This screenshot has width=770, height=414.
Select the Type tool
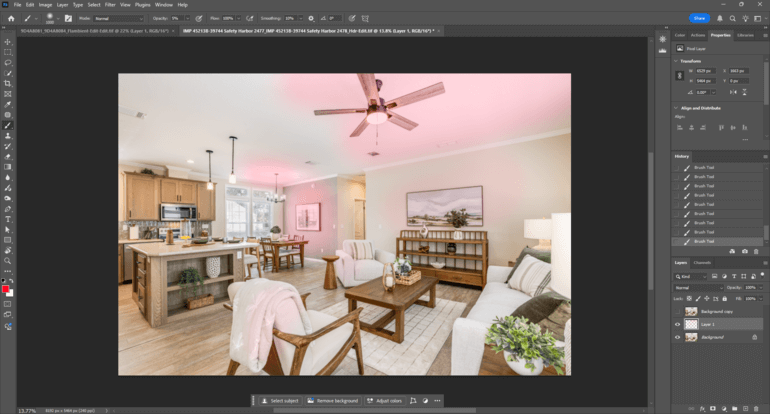pyautogui.click(x=8, y=218)
